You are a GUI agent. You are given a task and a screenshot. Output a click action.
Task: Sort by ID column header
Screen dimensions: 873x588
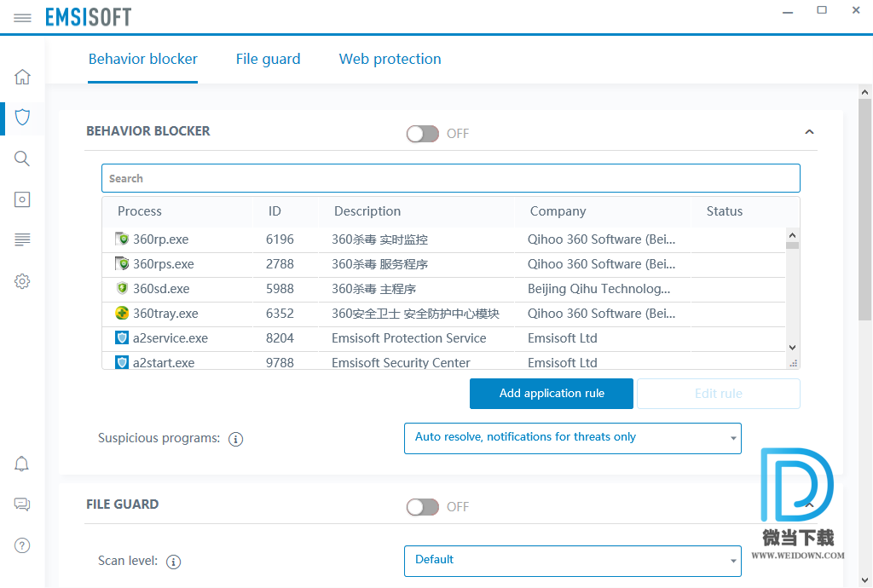275,211
